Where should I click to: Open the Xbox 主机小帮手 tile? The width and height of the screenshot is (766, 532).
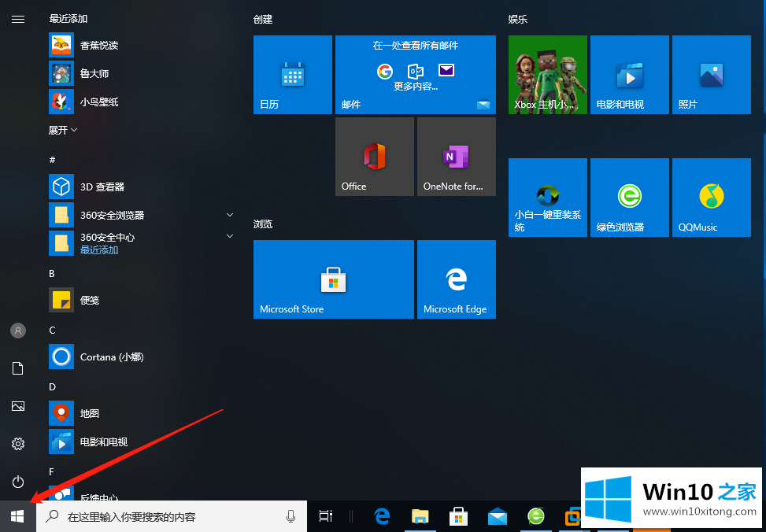pyautogui.click(x=548, y=75)
